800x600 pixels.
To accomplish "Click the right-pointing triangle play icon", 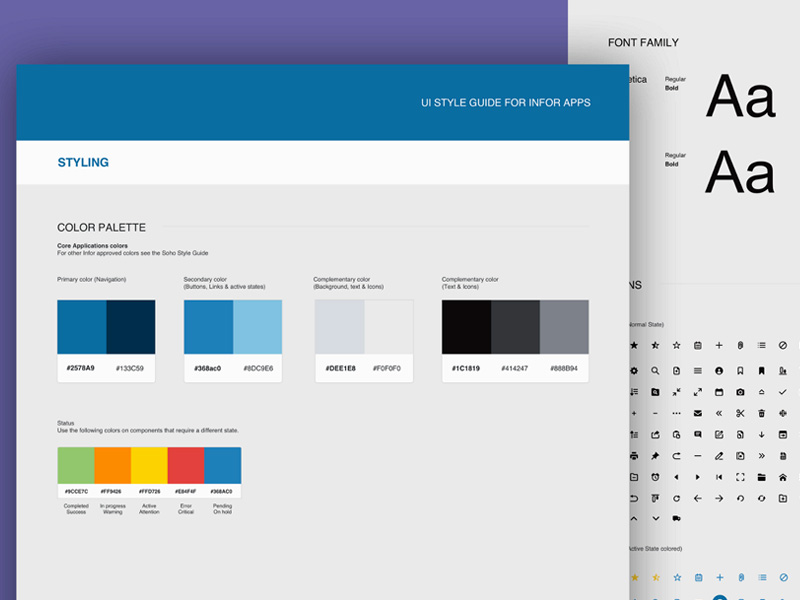I will click(x=697, y=478).
